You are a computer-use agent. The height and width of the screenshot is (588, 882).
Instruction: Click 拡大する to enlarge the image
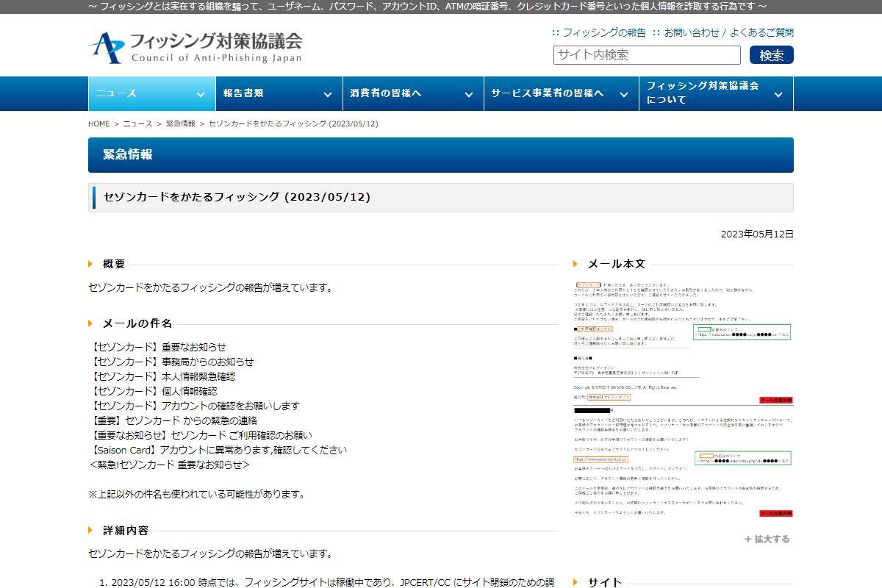click(x=767, y=539)
